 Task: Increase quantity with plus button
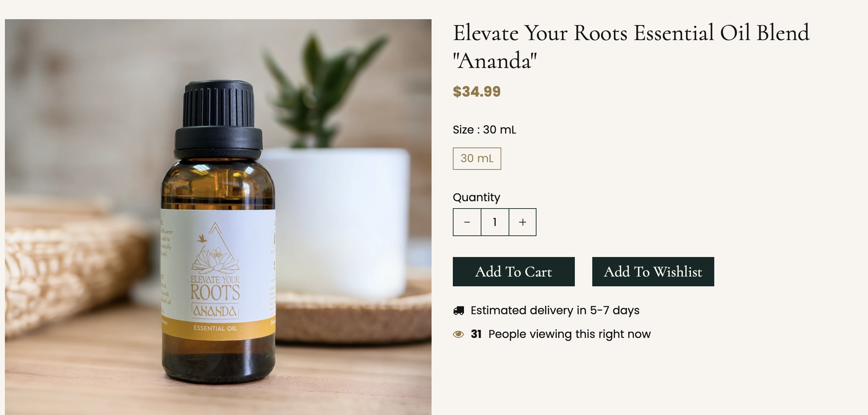(x=523, y=222)
